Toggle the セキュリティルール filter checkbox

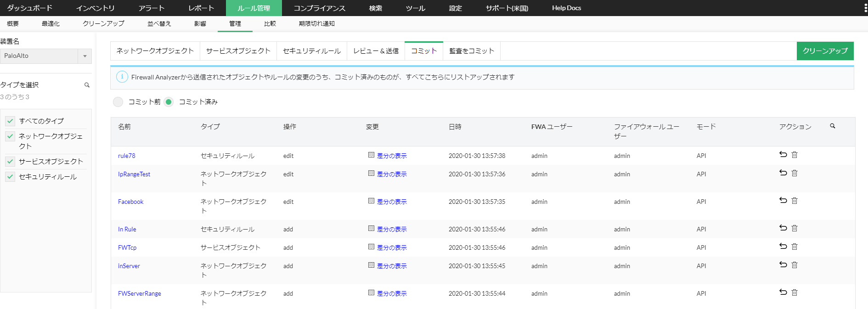point(10,177)
